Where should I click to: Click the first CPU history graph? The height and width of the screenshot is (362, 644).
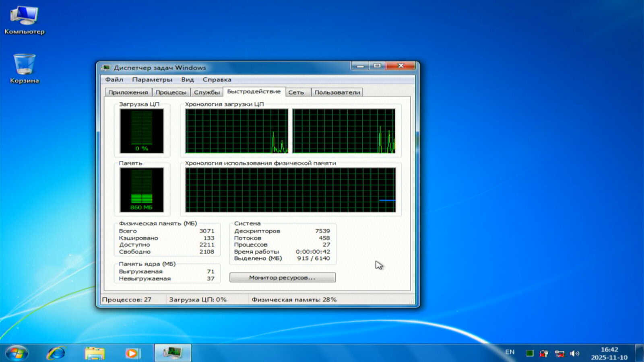click(x=237, y=131)
